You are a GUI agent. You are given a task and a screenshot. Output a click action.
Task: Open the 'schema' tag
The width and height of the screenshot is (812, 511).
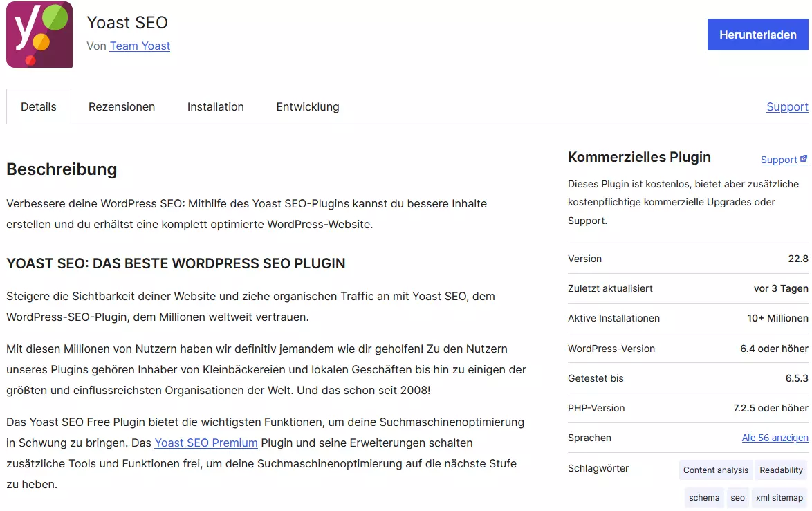pos(703,497)
